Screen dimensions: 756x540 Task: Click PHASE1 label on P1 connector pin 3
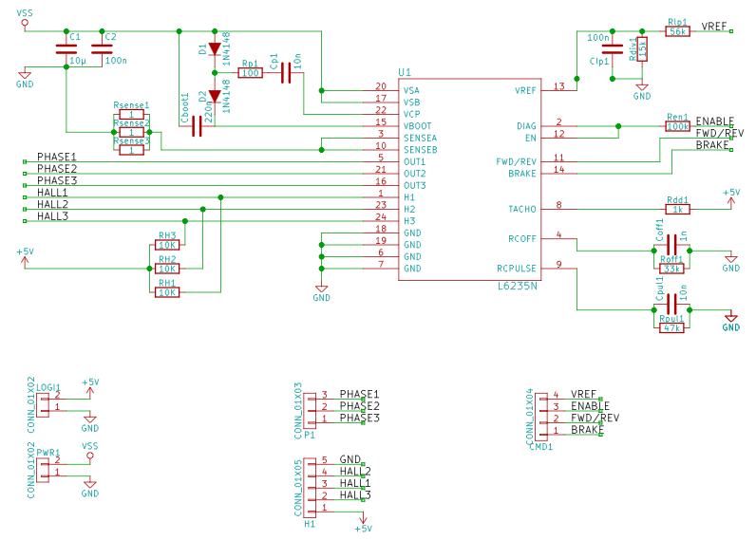point(359,394)
